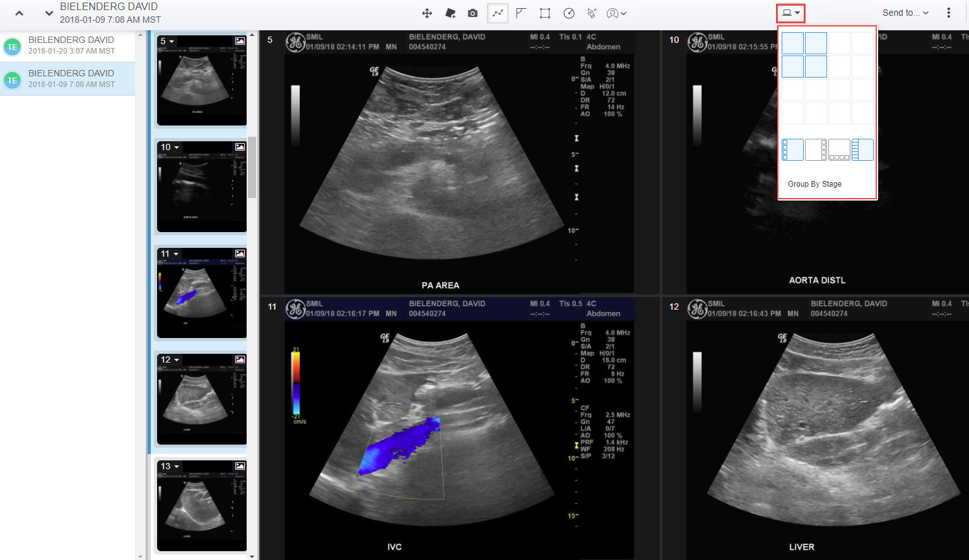Go to next study with down chevron
The width and height of the screenshot is (969, 560).
point(49,13)
